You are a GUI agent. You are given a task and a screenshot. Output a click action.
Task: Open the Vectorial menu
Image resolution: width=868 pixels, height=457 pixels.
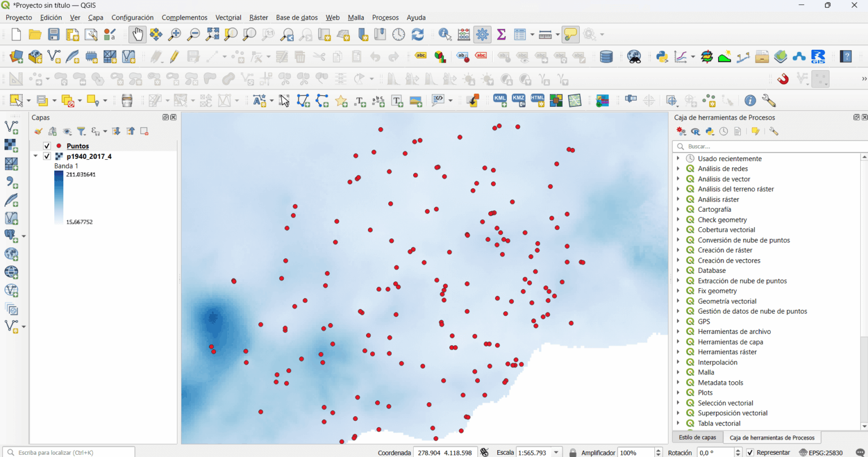[x=228, y=18]
